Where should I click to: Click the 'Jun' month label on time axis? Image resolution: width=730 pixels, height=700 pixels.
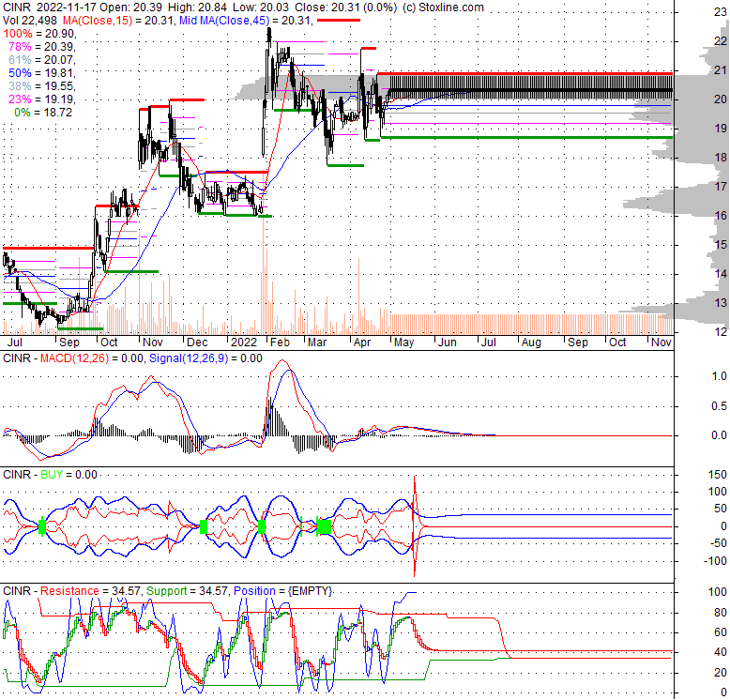[x=448, y=342]
